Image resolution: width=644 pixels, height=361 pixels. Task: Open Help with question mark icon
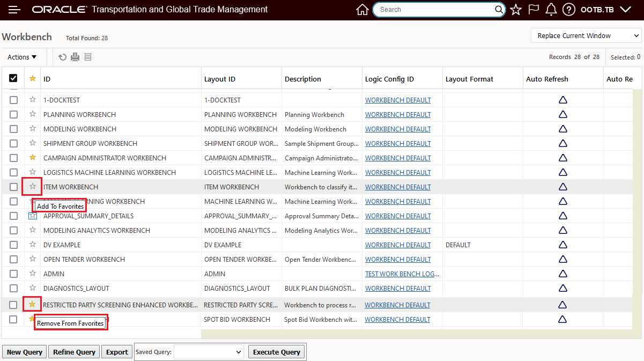[568, 9]
